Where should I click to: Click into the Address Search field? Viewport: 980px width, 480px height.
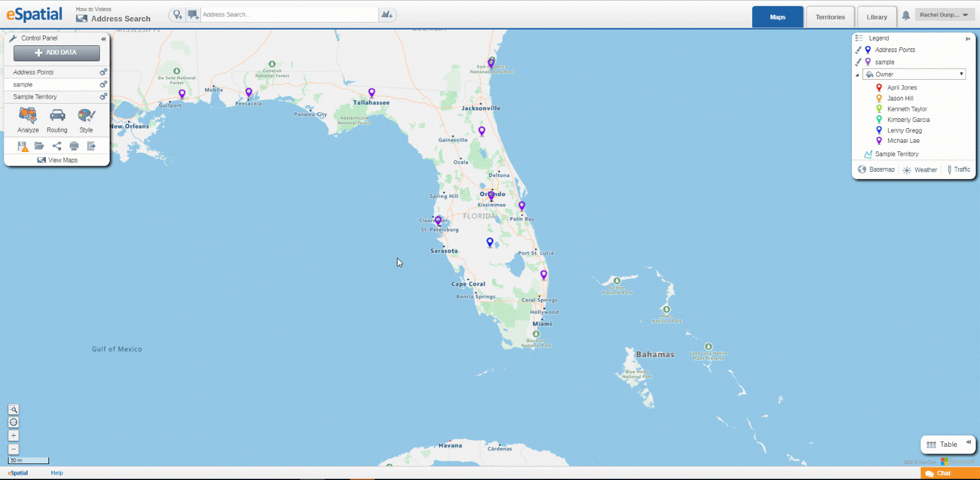tap(289, 15)
